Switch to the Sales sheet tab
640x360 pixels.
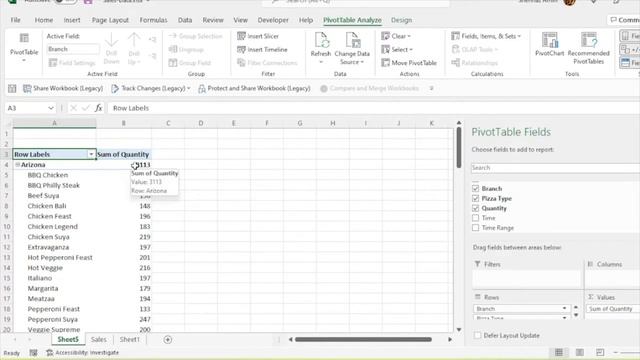[x=98, y=340]
